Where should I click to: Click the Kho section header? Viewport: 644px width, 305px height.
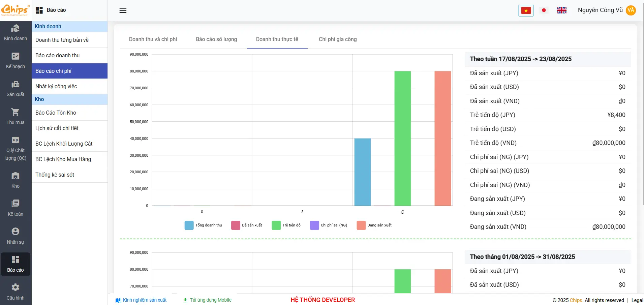[x=69, y=99]
